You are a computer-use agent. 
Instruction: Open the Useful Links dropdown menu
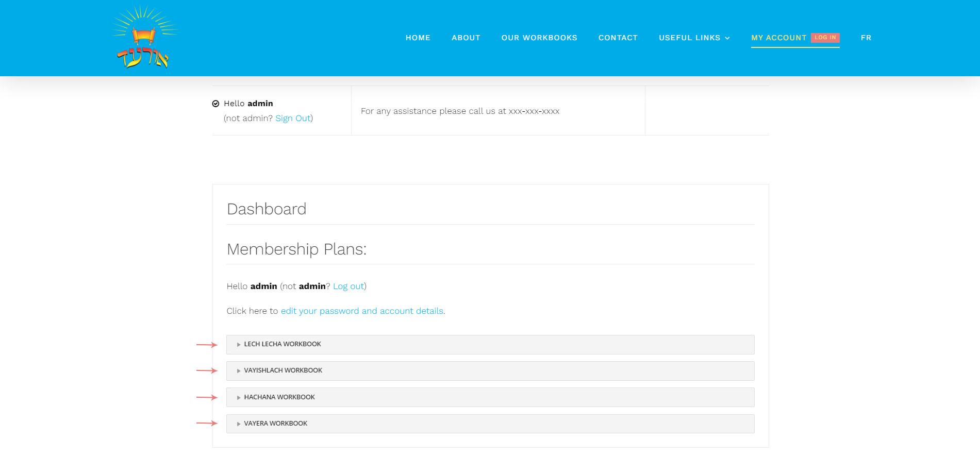tap(689, 38)
